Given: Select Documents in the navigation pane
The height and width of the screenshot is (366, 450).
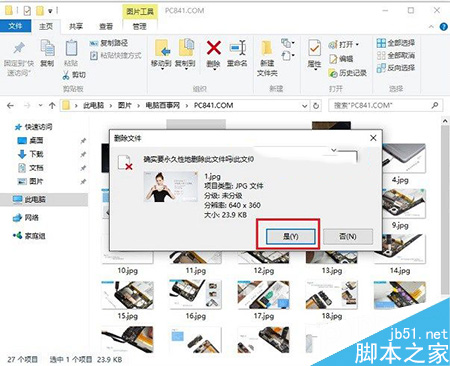Looking at the screenshot, I should 31,168.
